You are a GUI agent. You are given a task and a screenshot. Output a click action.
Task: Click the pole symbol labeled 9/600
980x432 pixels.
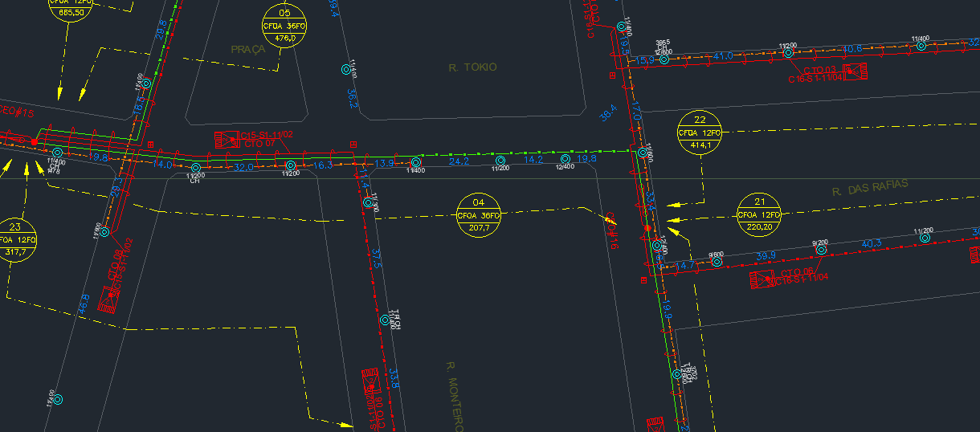tap(717, 262)
